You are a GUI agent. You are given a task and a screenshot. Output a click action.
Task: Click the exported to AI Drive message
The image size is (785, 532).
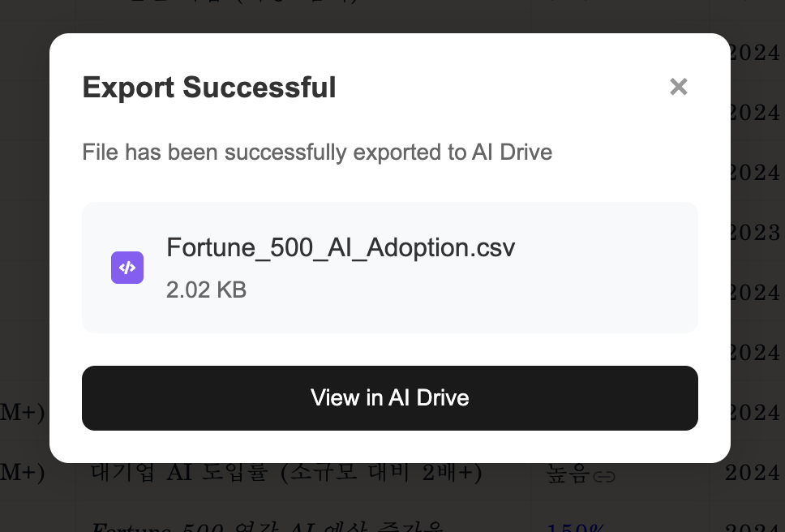(317, 152)
